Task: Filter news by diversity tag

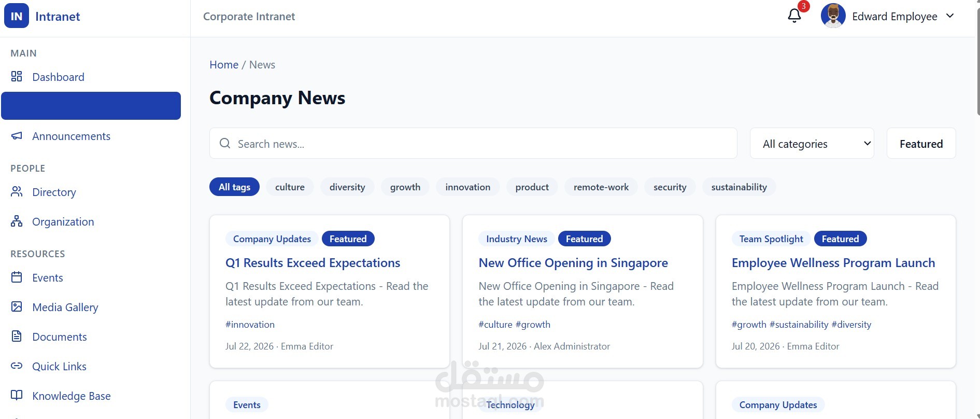Action: pyautogui.click(x=347, y=187)
